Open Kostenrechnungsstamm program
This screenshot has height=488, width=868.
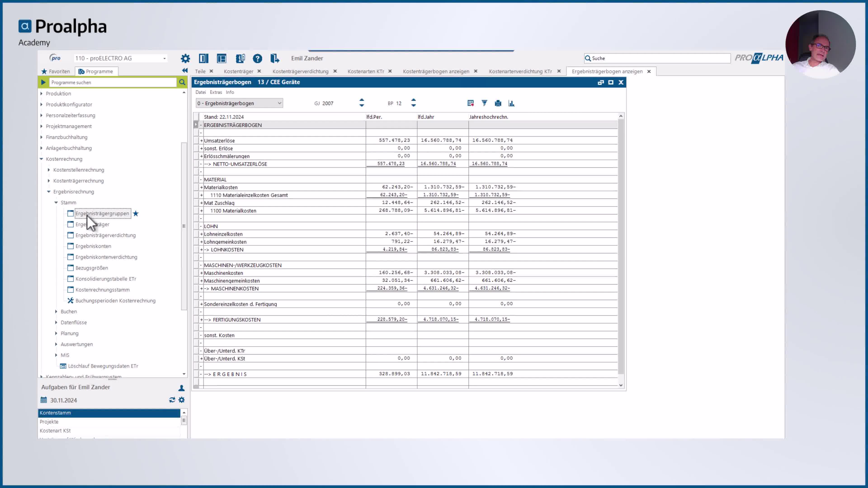tap(102, 290)
